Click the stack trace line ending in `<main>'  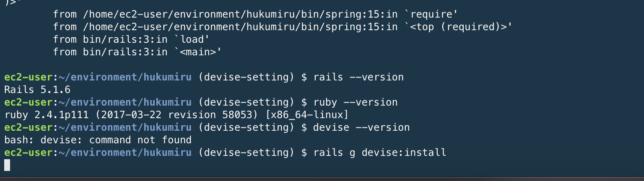(x=137, y=52)
